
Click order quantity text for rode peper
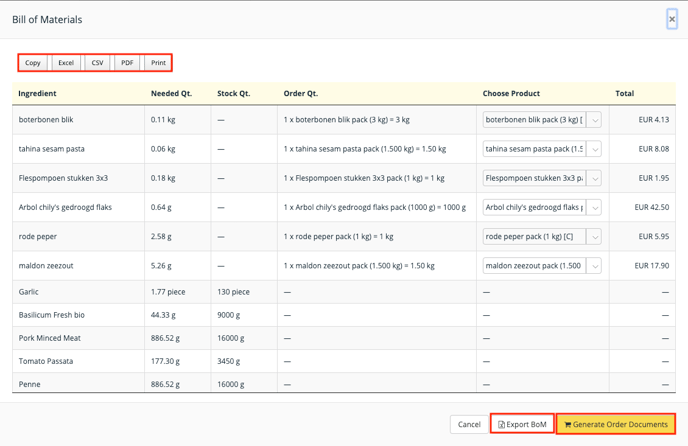(338, 237)
